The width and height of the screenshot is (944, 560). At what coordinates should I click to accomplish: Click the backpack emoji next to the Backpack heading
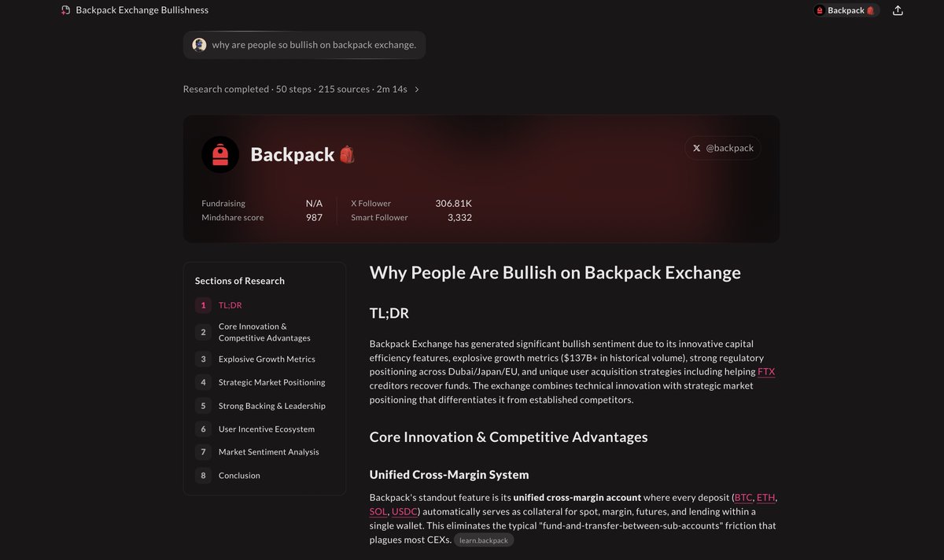coord(348,154)
